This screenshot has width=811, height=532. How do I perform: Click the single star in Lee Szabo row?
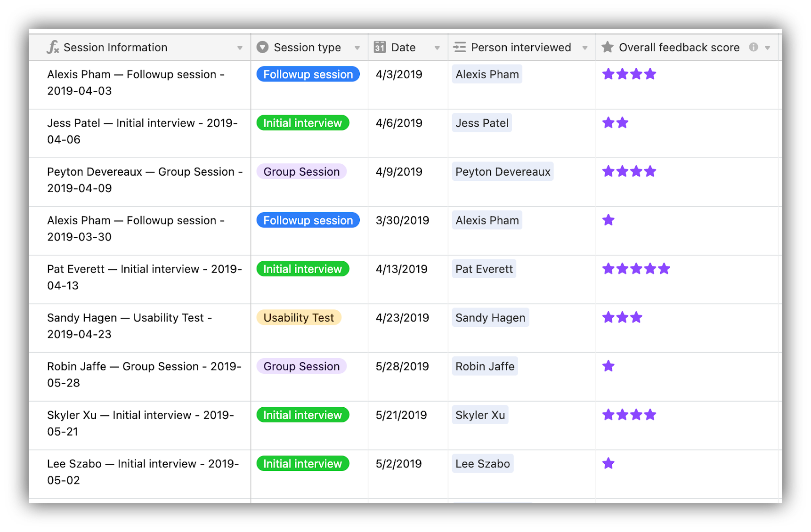[x=608, y=463]
